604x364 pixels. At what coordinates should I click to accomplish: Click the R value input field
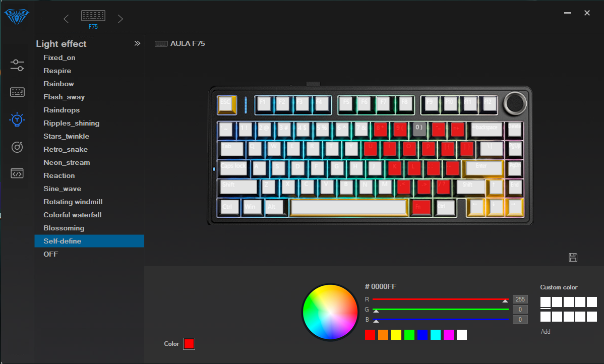pyautogui.click(x=520, y=299)
